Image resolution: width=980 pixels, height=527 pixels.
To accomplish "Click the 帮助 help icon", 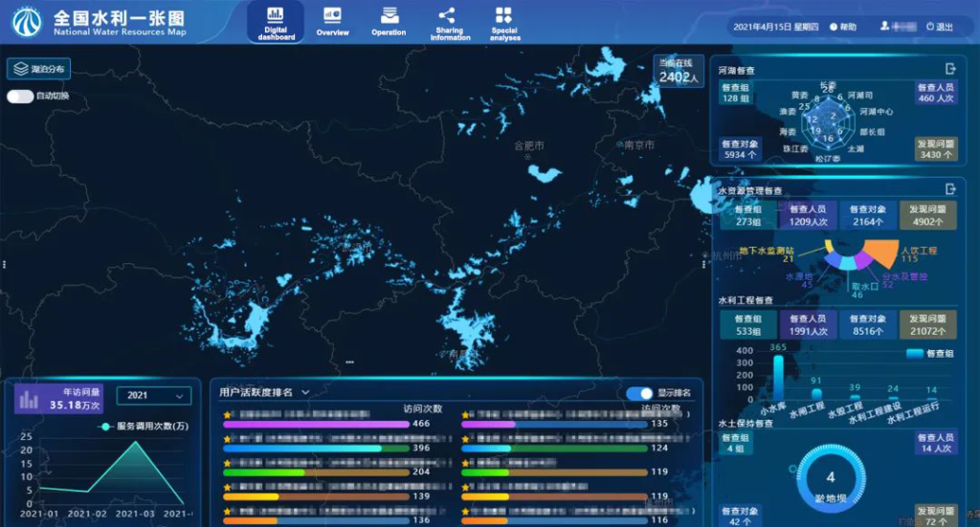I will point(834,27).
